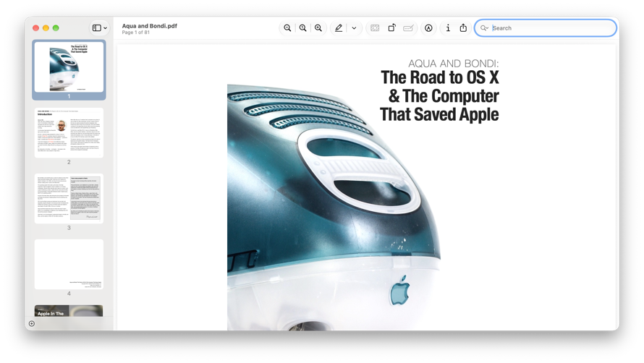Click the Rectangular Selection tool icon
This screenshot has height=363, width=644.
375,28
